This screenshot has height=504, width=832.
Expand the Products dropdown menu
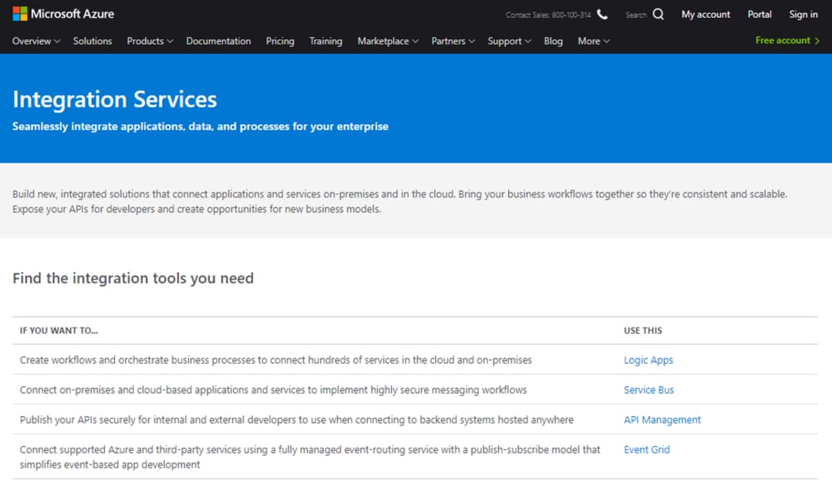[150, 41]
